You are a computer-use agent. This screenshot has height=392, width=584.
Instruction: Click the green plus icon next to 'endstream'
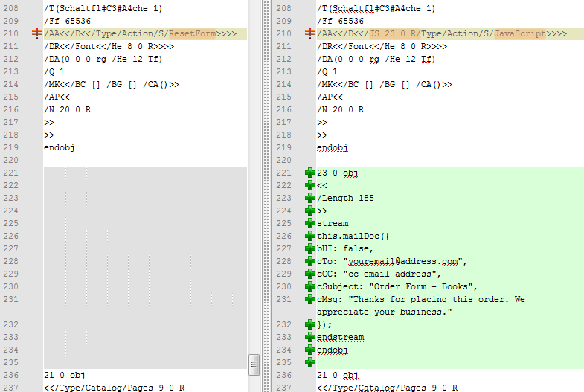click(310, 337)
